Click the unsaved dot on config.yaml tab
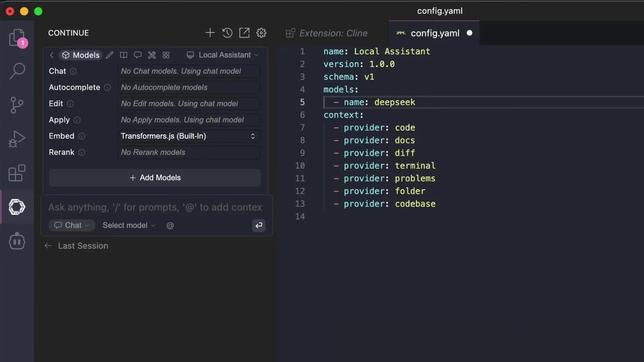Viewport: 644px width, 362px height. 470,33
